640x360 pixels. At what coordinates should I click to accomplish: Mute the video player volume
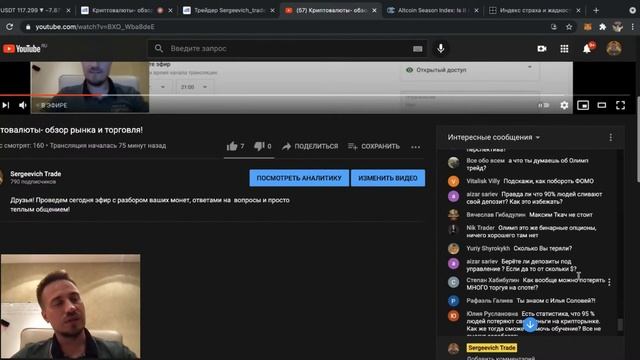pyautogui.click(x=22, y=105)
